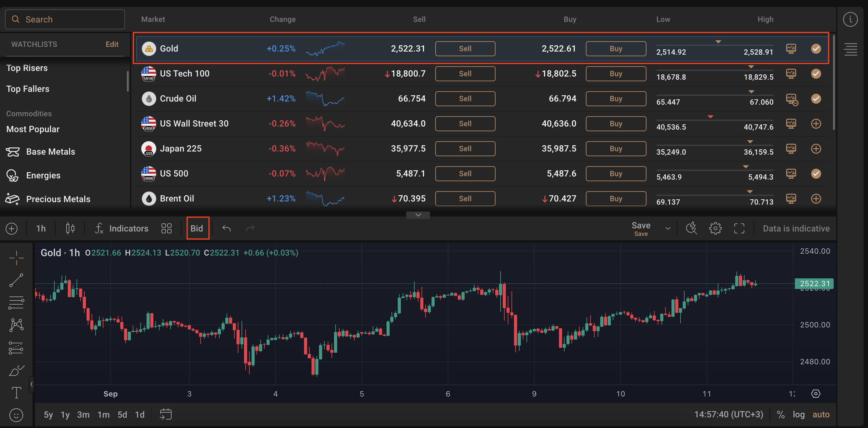Change candlestick chart style
Image resolution: width=868 pixels, height=428 pixels.
[x=70, y=228]
